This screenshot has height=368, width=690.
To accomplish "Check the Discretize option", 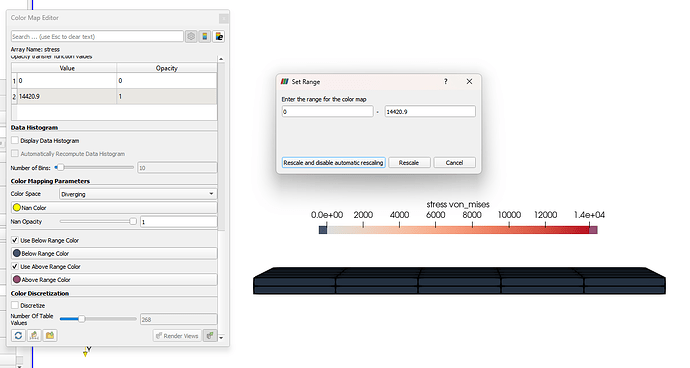I will [x=15, y=305].
